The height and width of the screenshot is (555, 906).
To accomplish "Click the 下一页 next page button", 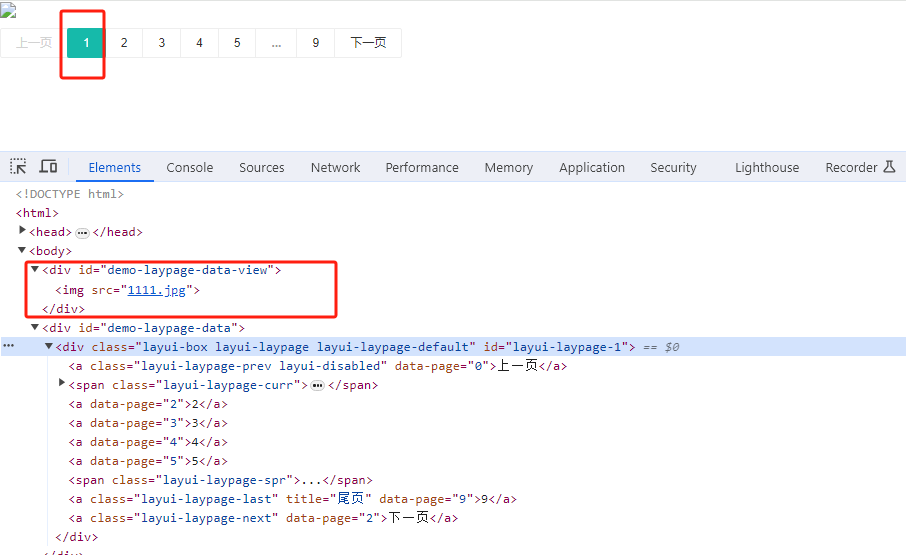I will 368,43.
